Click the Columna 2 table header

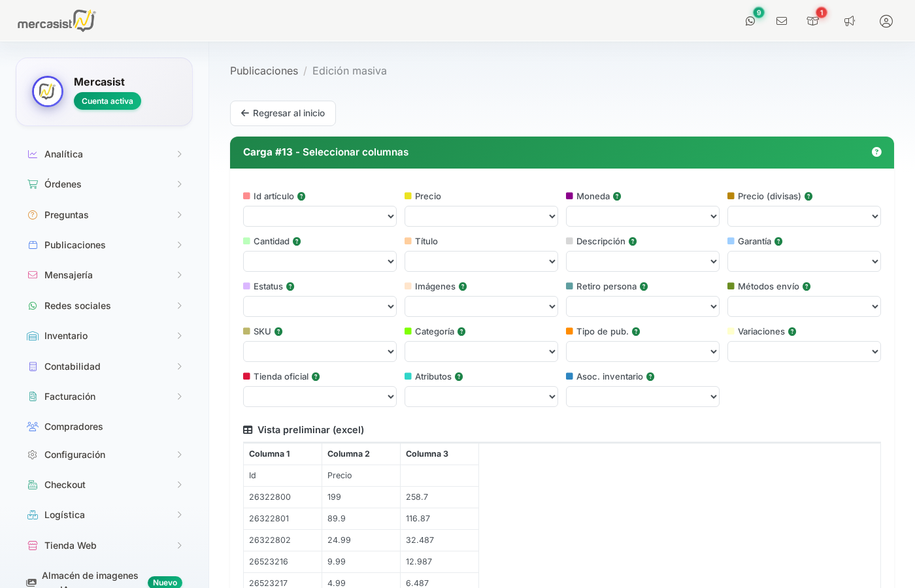348,454
